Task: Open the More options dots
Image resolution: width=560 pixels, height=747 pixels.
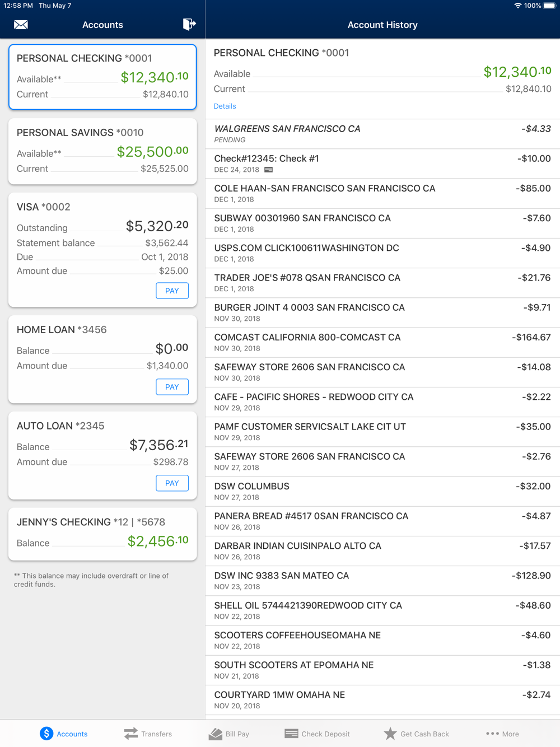Action: [492, 734]
